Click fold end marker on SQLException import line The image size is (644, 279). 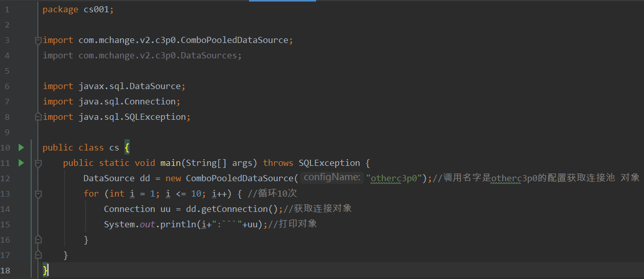coord(38,117)
